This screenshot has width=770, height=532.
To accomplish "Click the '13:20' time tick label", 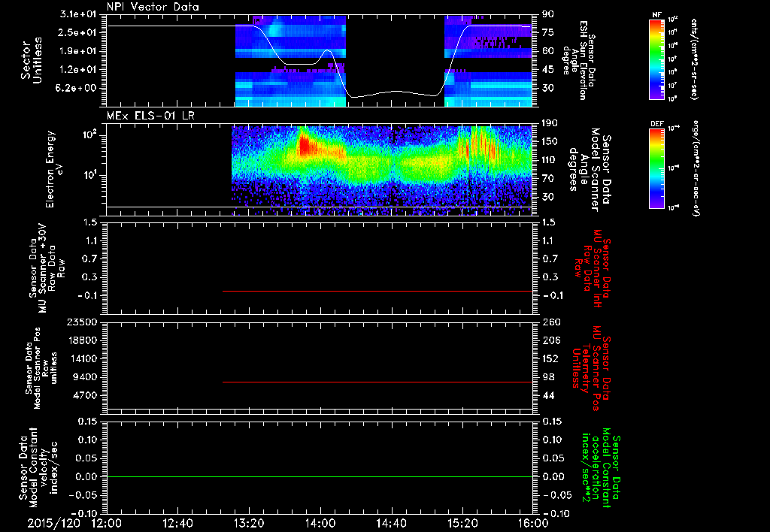I will (249, 523).
